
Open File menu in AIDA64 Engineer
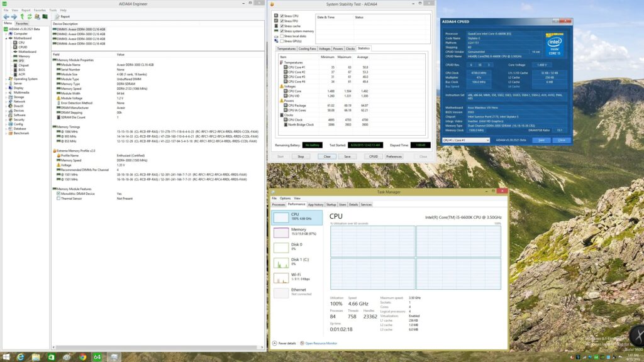click(x=6, y=10)
